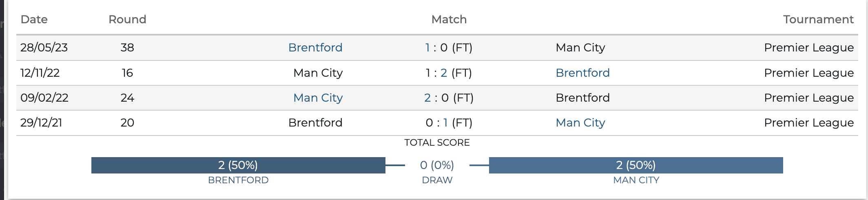868x200 pixels.
Task: Select the 1 : 2 (FT) score
Action: (x=449, y=73)
